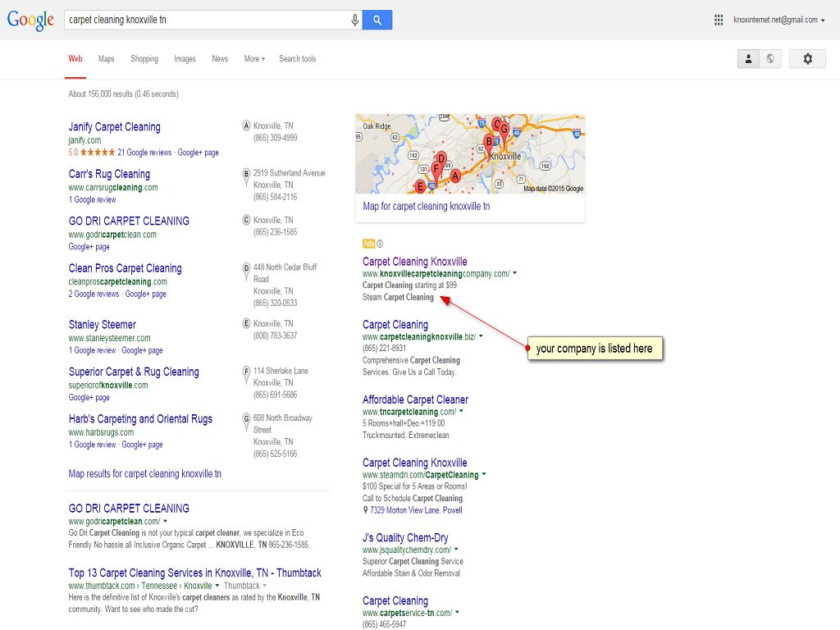The image size is (840, 630).
Task: Open Map results for carpet cleaning link
Action: click(144, 473)
